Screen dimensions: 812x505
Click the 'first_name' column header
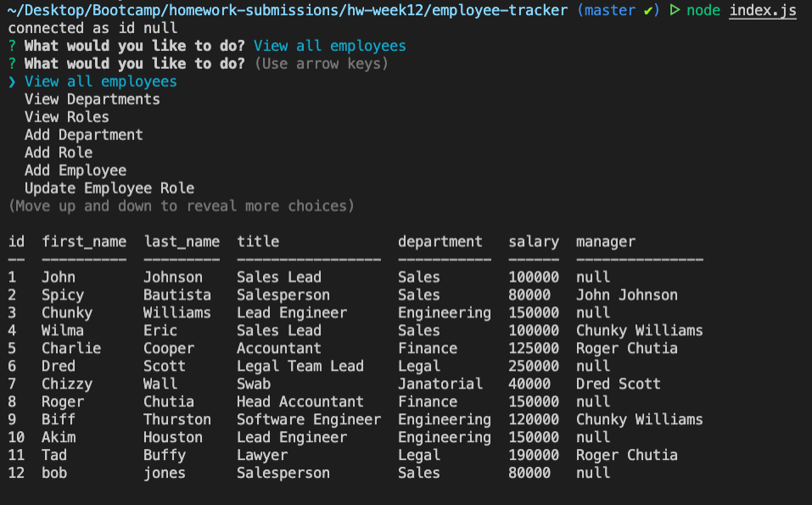point(84,241)
